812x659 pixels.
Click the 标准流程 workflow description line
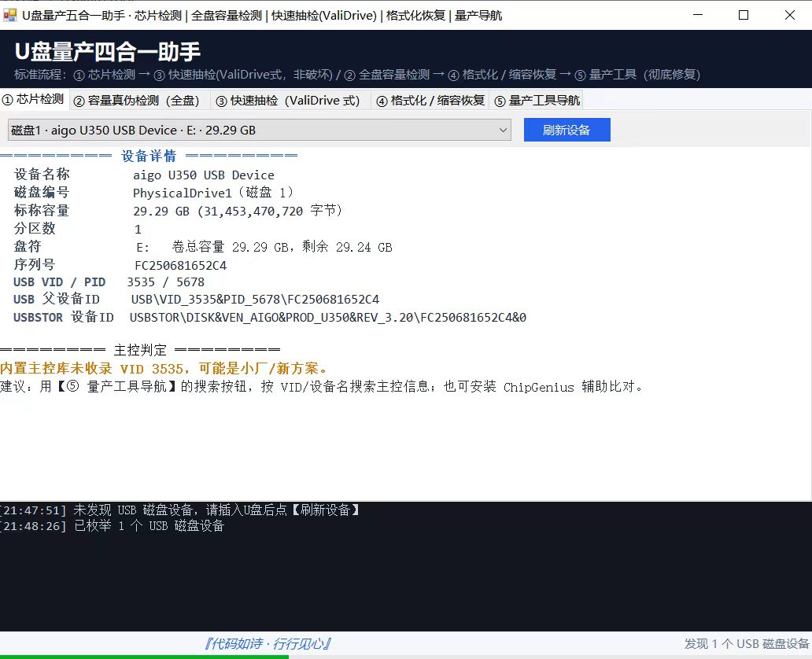pos(357,75)
